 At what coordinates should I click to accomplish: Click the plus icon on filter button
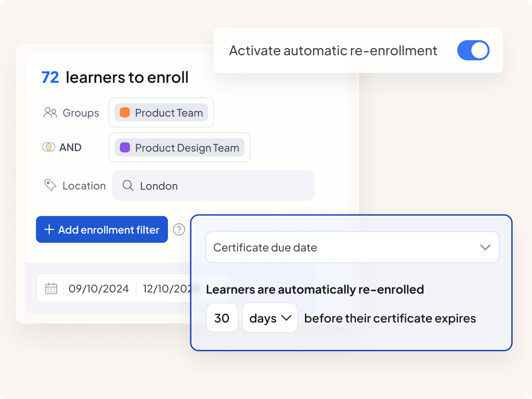tap(49, 230)
